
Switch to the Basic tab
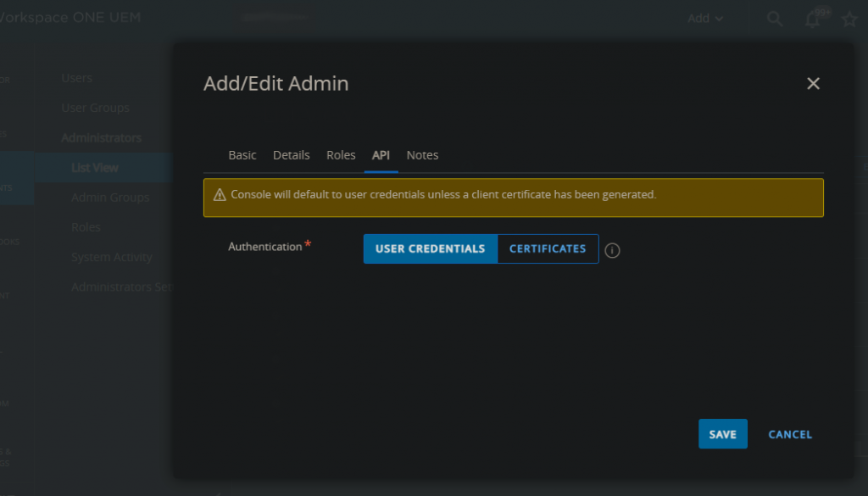tap(242, 155)
